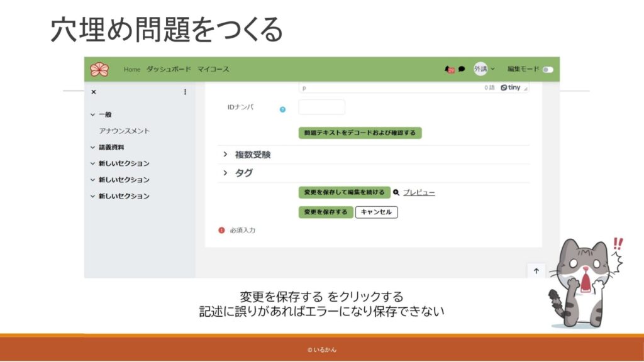Open course index three-dot options menu
Viewport: 644px width, 362px height.
click(x=185, y=92)
